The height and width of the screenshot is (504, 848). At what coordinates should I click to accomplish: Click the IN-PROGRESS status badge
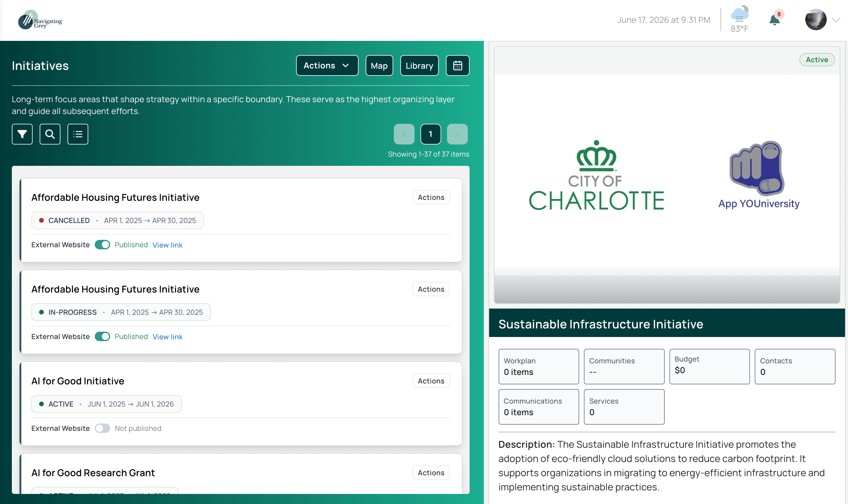tap(121, 312)
